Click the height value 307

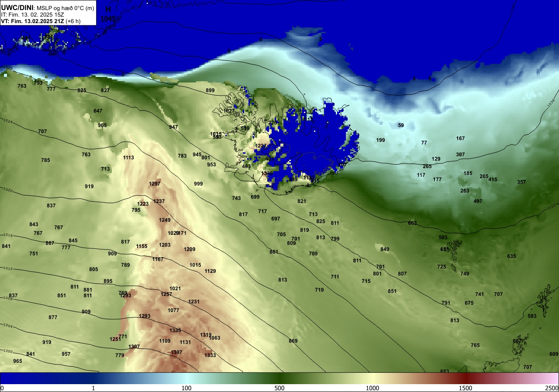[x=460, y=155]
